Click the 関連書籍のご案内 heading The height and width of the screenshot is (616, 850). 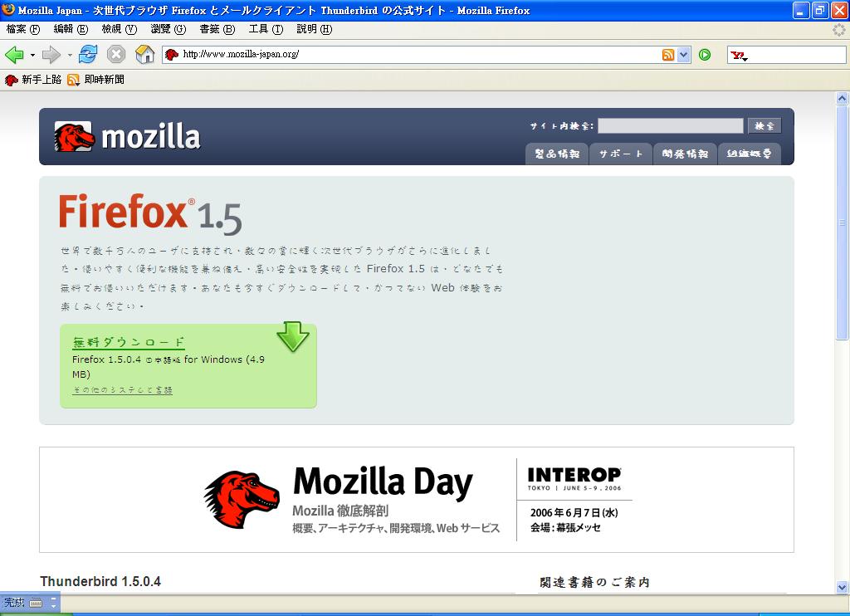(x=594, y=583)
